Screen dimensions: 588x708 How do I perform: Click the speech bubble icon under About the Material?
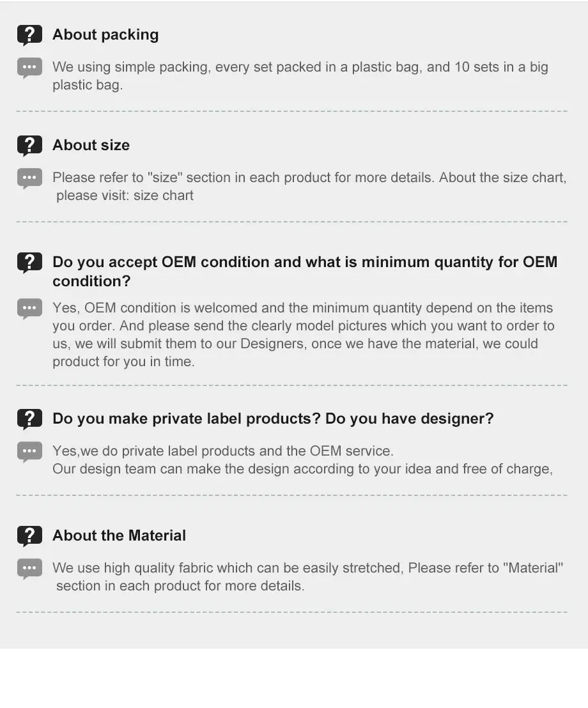pos(29,569)
